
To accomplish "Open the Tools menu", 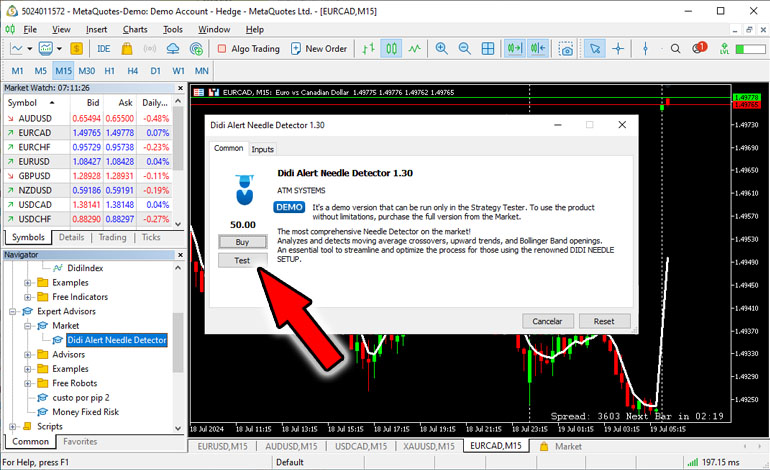I will pos(172,29).
